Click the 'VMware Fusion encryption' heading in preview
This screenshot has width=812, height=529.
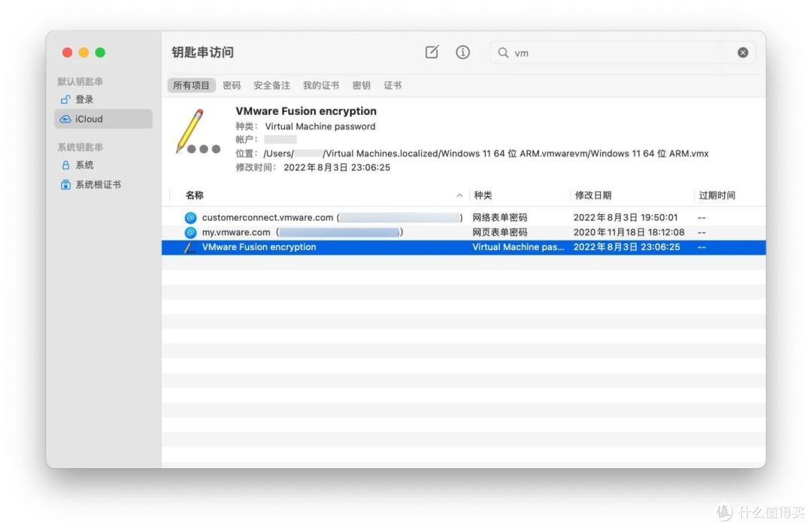306,110
